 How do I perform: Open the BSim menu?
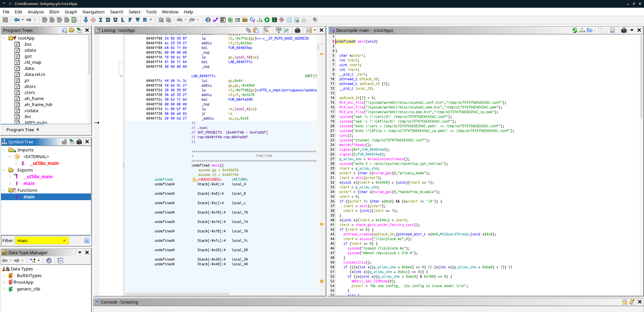54,12
